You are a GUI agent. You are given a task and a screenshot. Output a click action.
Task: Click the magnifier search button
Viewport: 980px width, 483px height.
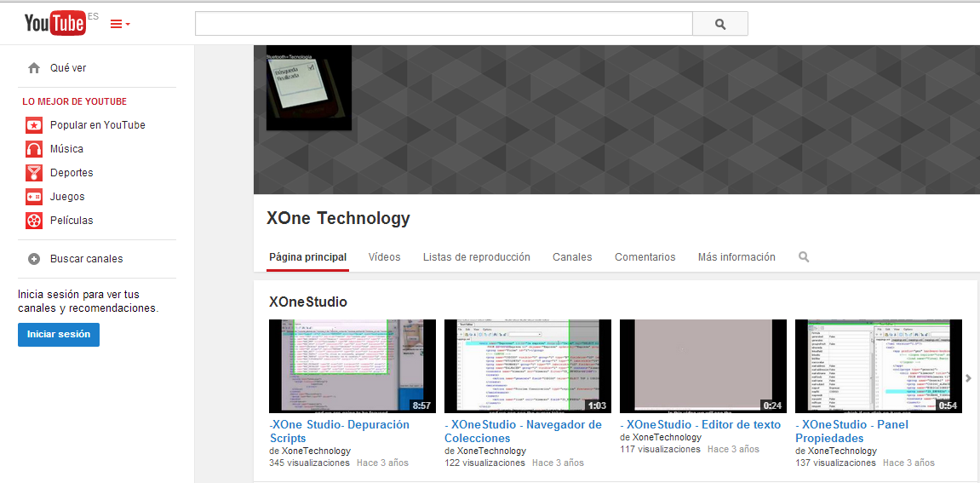tap(720, 24)
